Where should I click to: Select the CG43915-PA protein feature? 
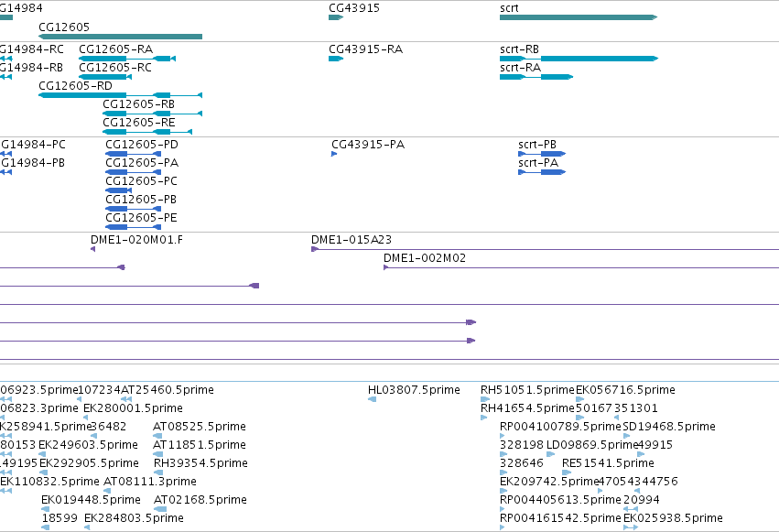[334, 154]
